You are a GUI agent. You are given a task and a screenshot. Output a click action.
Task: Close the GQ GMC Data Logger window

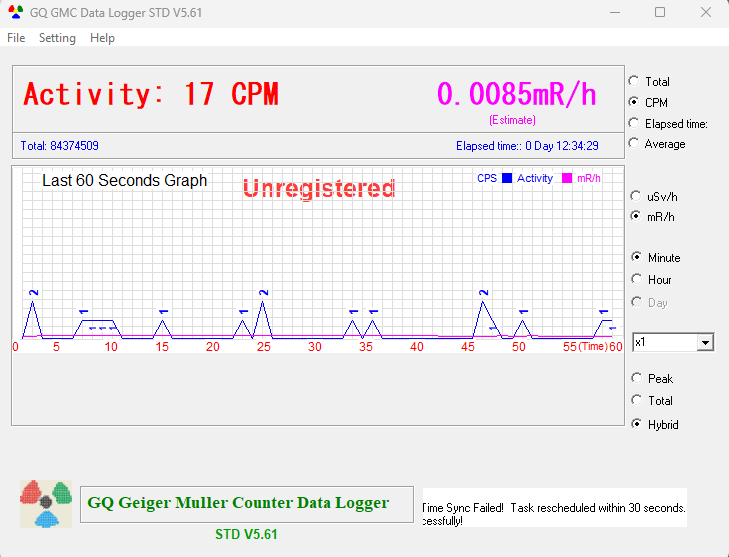[x=706, y=12]
